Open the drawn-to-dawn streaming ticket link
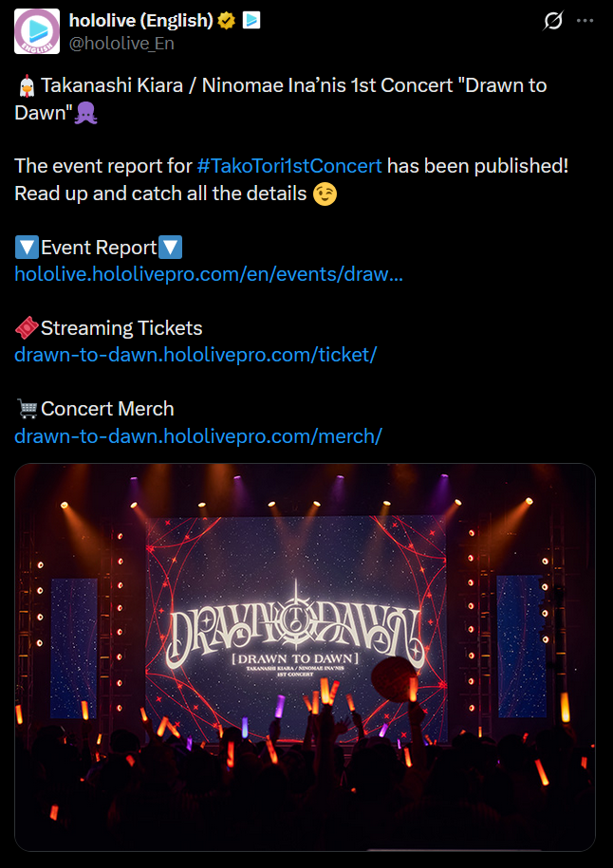Image resolution: width=613 pixels, height=868 pixels. (x=196, y=354)
